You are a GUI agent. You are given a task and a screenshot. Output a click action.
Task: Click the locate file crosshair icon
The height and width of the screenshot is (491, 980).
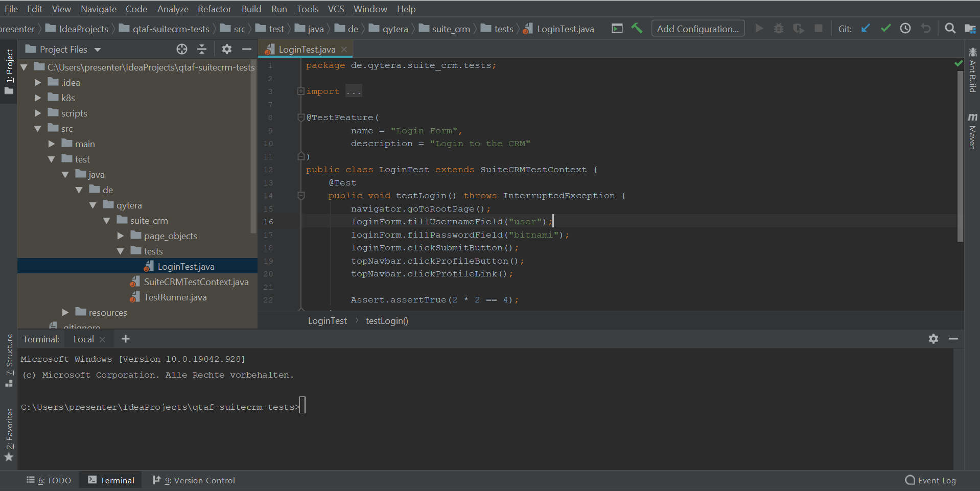pyautogui.click(x=182, y=49)
